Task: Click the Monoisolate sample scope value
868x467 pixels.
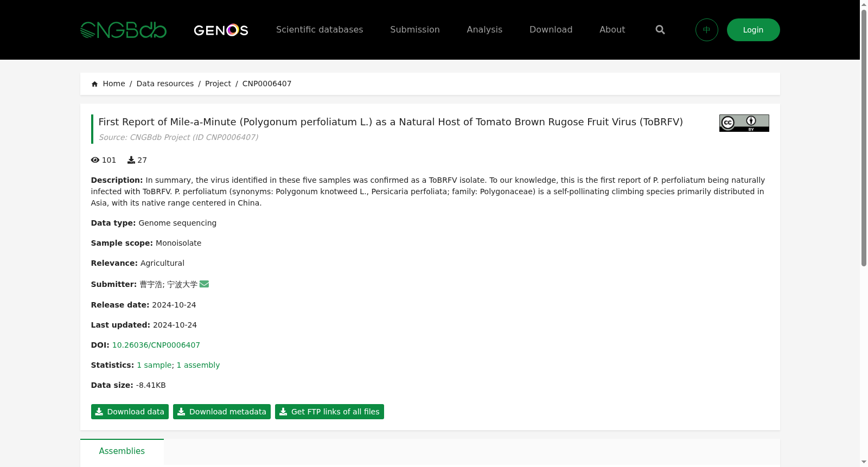Action: coord(178,243)
